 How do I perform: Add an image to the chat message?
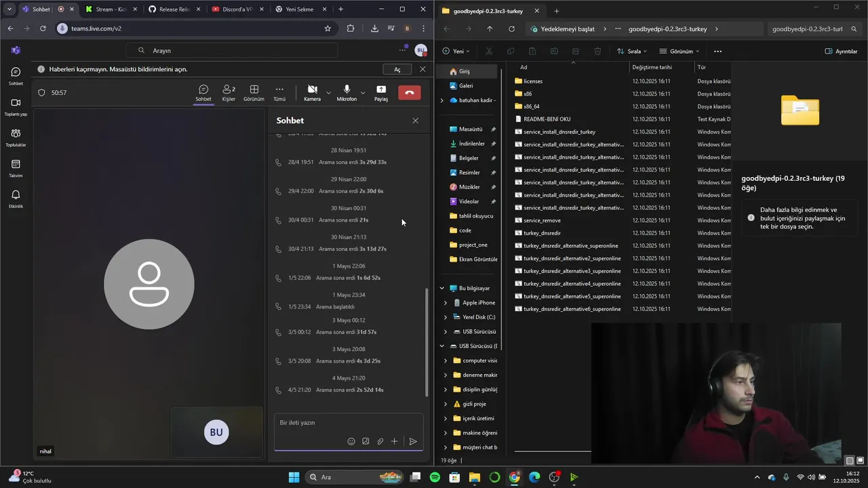(x=366, y=441)
